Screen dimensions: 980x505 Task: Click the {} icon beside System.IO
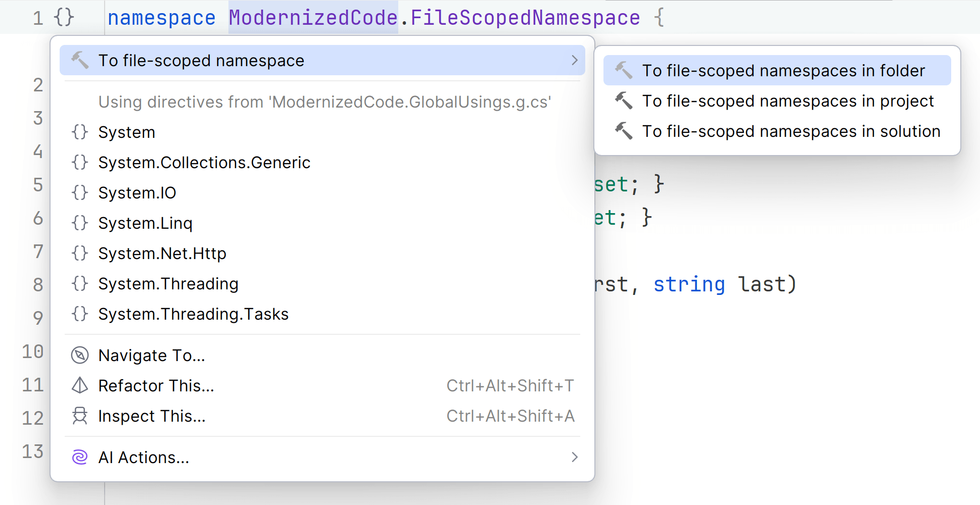79,192
